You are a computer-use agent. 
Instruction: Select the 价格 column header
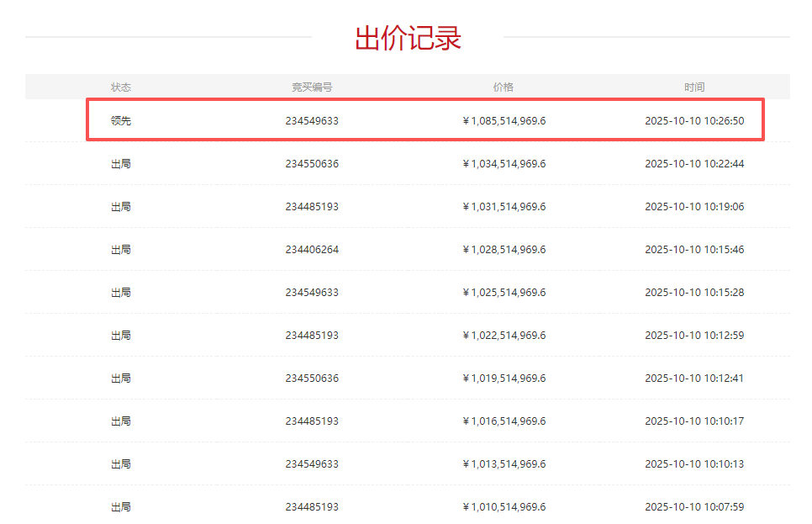(x=503, y=87)
